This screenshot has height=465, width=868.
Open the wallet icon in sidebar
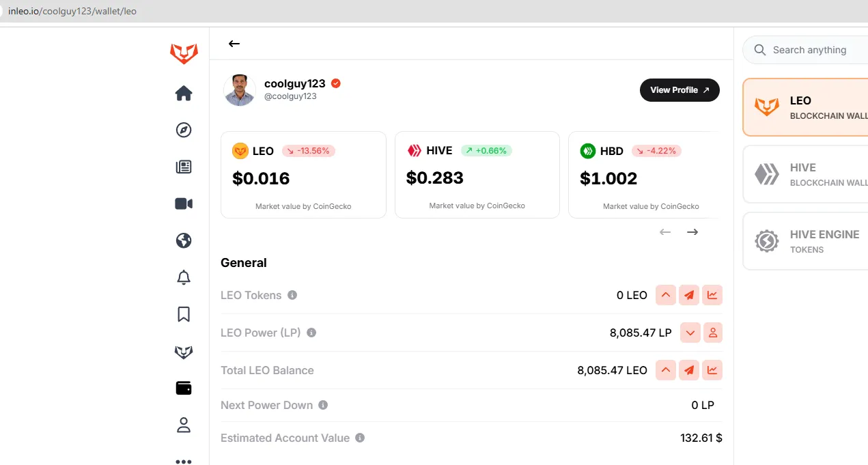(x=184, y=389)
